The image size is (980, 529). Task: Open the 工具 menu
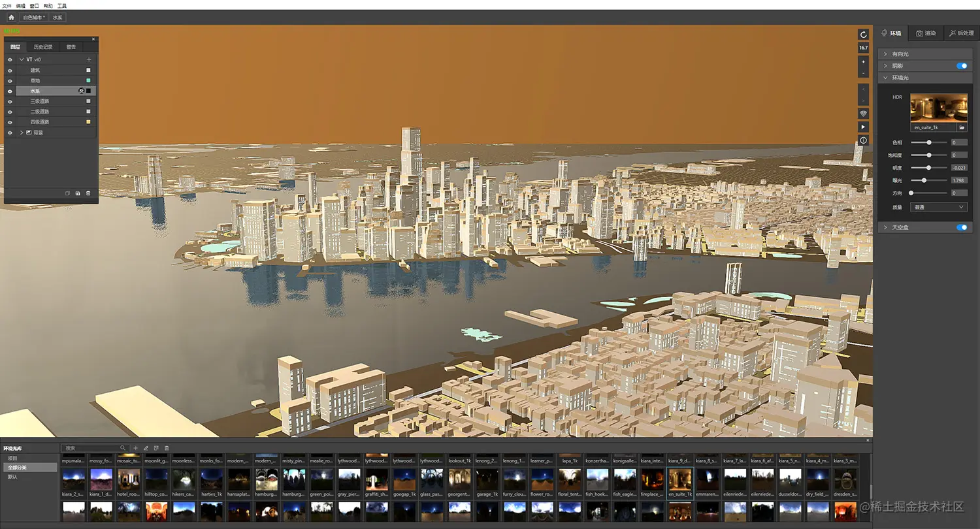click(61, 5)
